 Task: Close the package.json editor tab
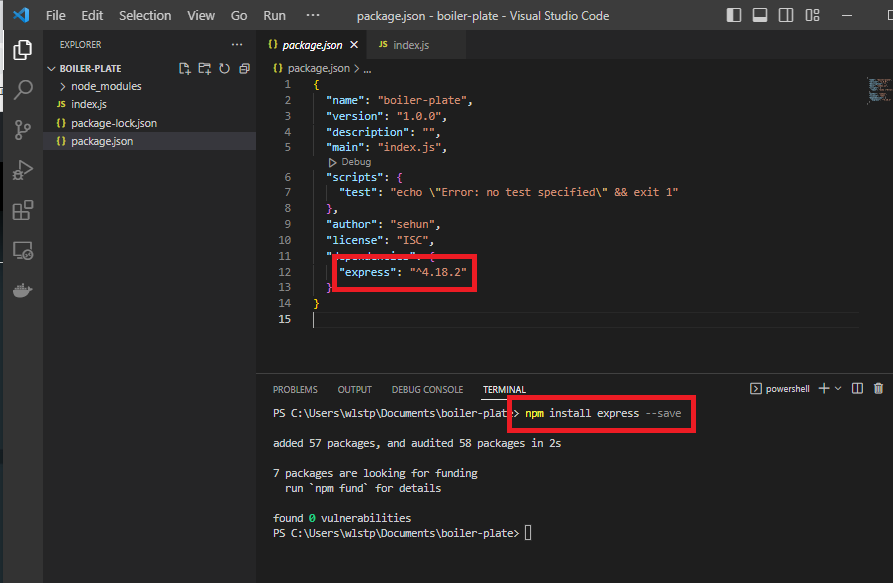[x=354, y=44]
